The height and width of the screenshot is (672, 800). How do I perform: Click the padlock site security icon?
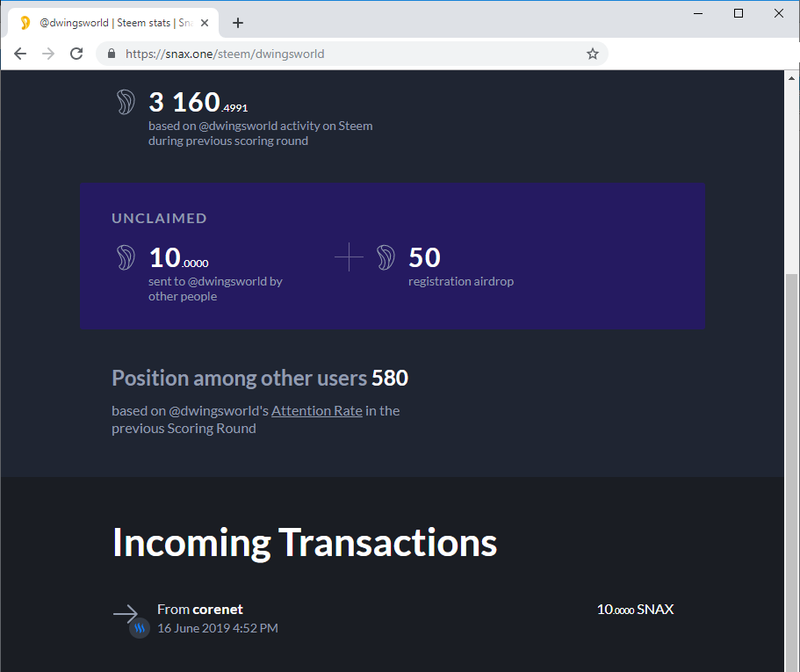click(x=112, y=53)
